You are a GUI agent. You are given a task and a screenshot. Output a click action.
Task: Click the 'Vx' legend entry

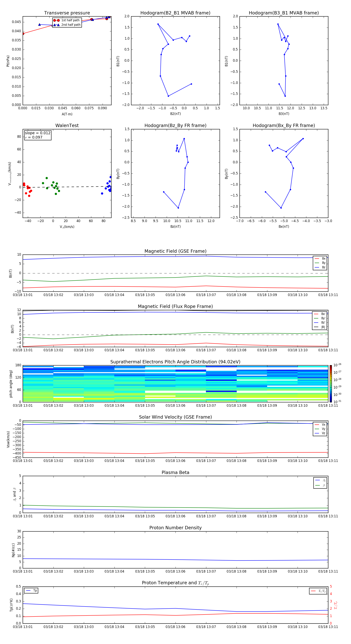tap(320, 424)
